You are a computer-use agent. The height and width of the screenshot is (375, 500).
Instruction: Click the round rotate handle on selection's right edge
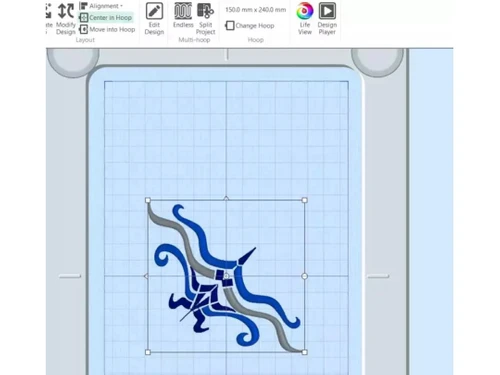(x=304, y=276)
